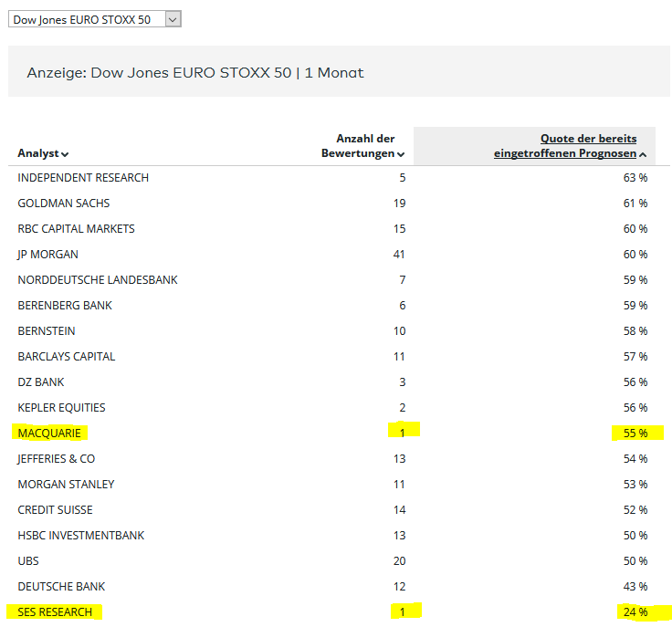Viewport: 672px width, 627px height.
Task: Click the arrow beside Bewertungen header
Action: (x=402, y=154)
